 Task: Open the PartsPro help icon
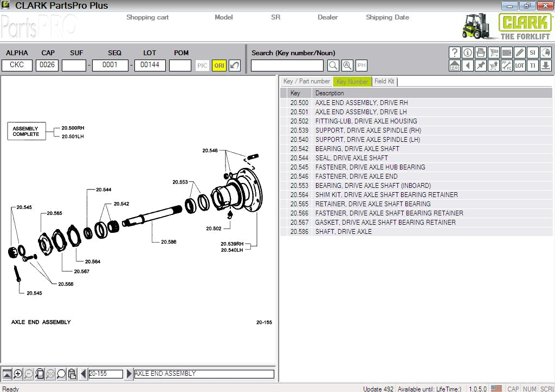coord(454,53)
